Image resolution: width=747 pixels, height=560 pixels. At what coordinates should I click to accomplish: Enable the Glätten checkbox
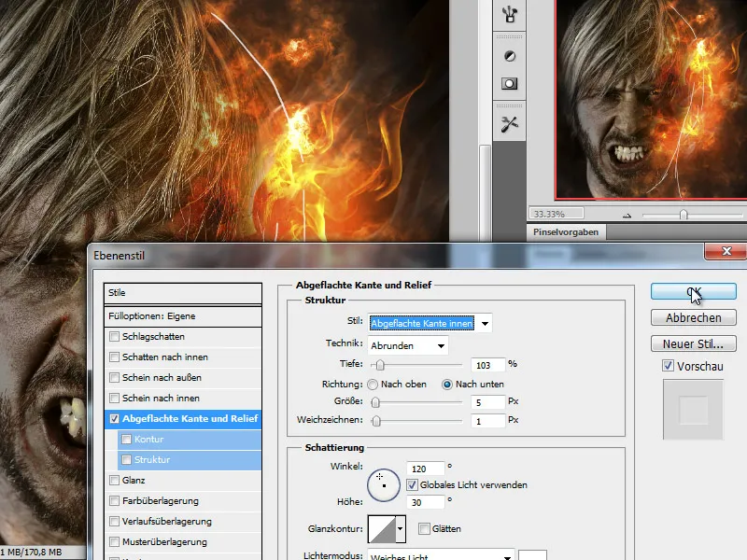coord(424,528)
